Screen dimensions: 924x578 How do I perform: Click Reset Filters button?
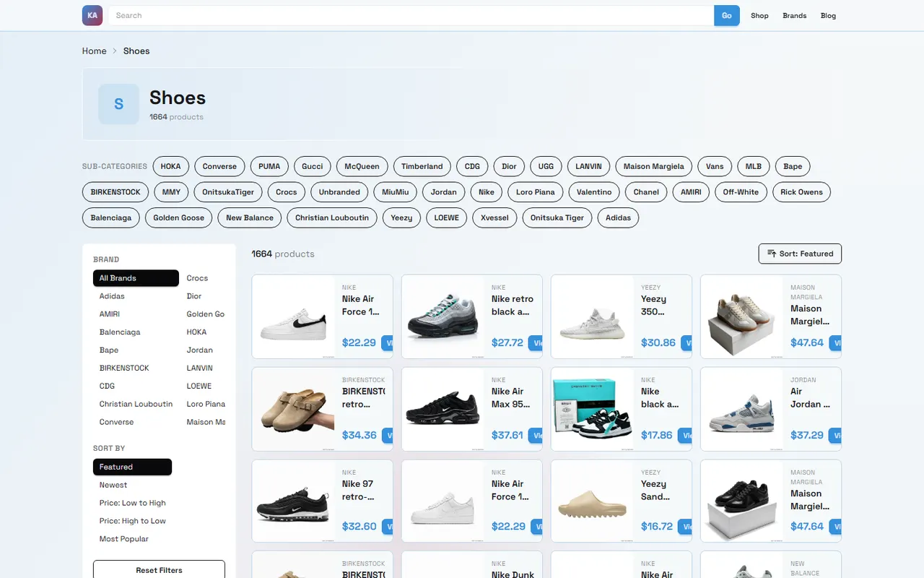[x=159, y=570]
